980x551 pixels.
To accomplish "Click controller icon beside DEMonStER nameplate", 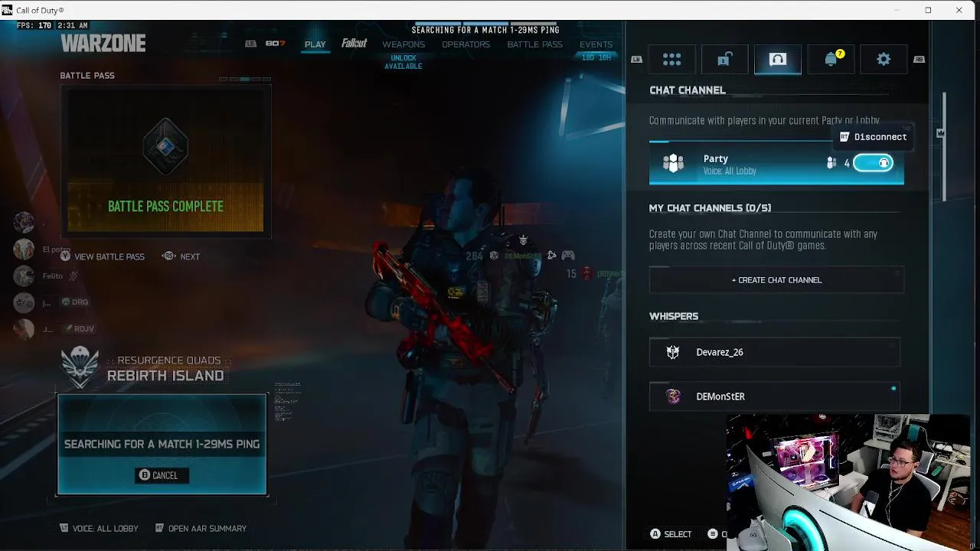I will click(567, 255).
